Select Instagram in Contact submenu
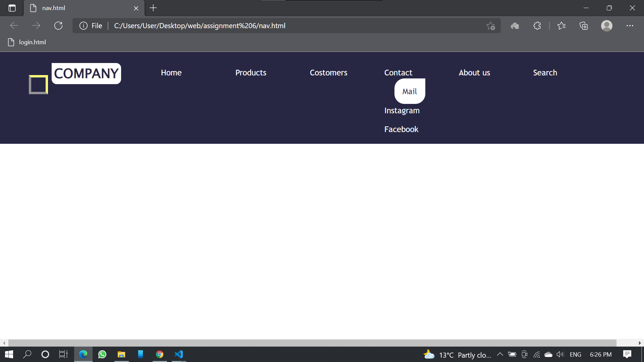 click(402, 111)
